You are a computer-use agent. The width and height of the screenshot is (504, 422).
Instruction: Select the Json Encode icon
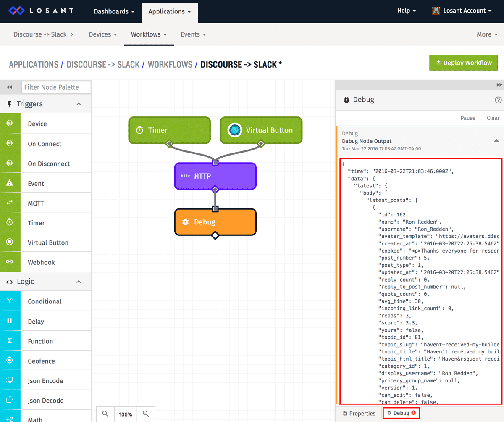10,380
